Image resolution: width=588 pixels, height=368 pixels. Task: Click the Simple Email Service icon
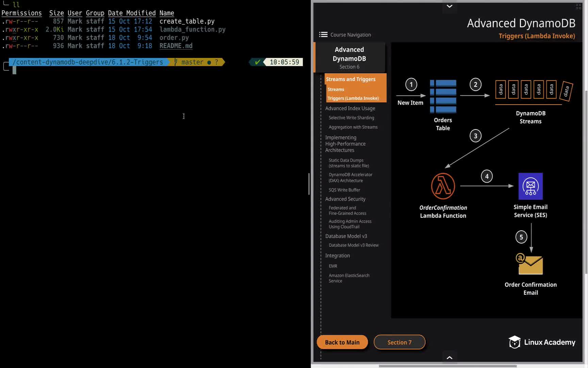(530, 186)
